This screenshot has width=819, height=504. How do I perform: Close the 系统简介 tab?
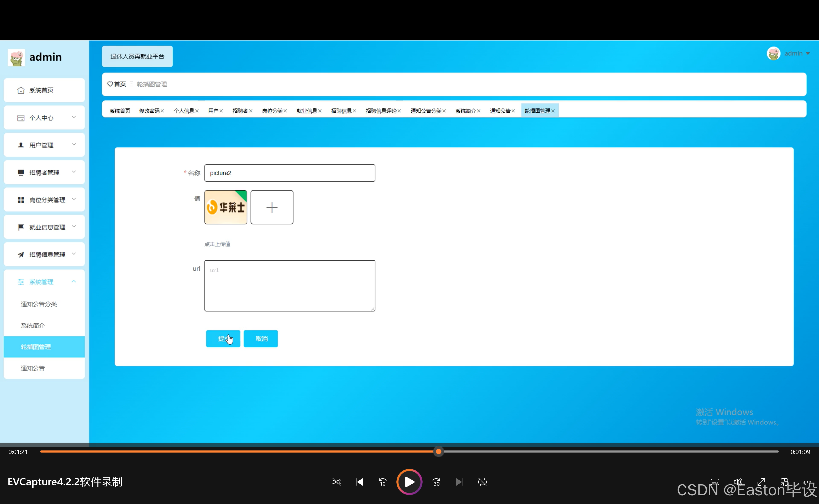[x=479, y=111]
